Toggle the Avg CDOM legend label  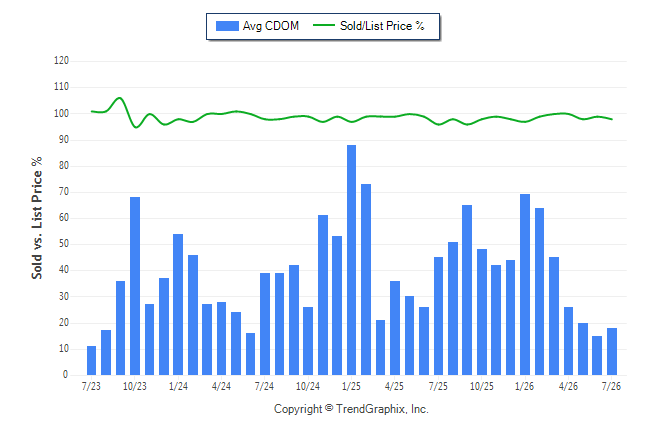pos(271,26)
